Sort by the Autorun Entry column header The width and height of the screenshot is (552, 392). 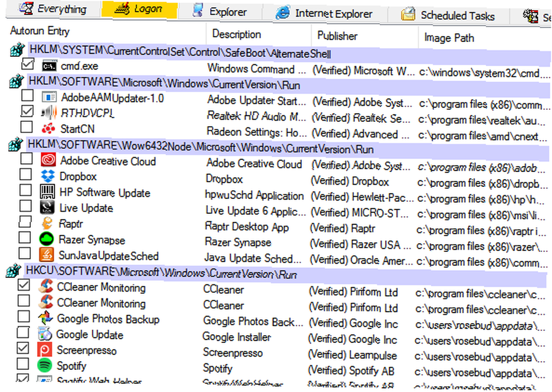click(x=40, y=31)
